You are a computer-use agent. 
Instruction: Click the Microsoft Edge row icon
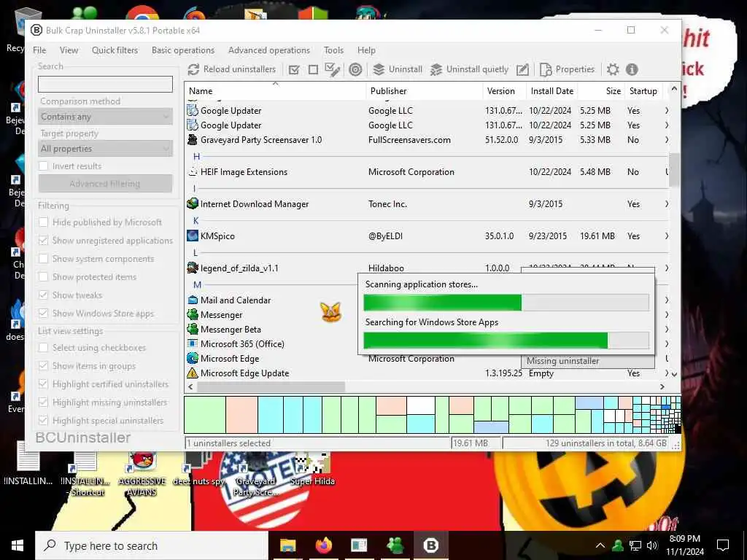pyautogui.click(x=193, y=358)
